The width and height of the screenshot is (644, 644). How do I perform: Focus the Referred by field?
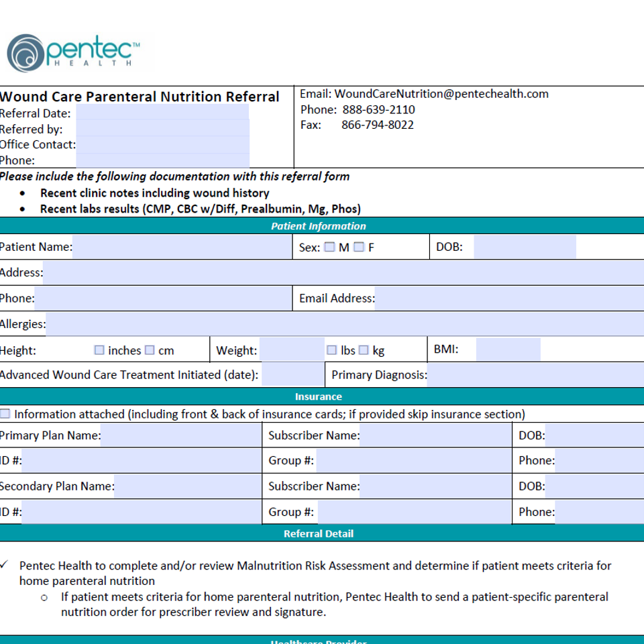tap(162, 129)
